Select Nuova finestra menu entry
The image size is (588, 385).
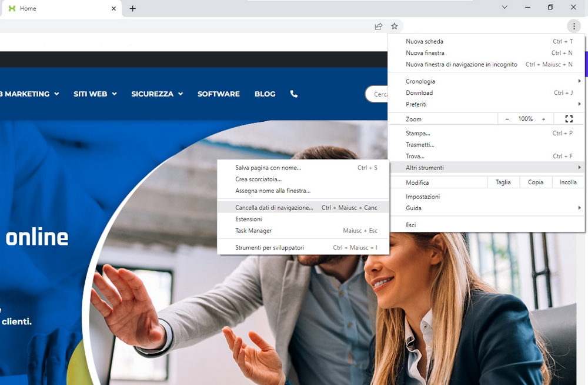point(486,53)
